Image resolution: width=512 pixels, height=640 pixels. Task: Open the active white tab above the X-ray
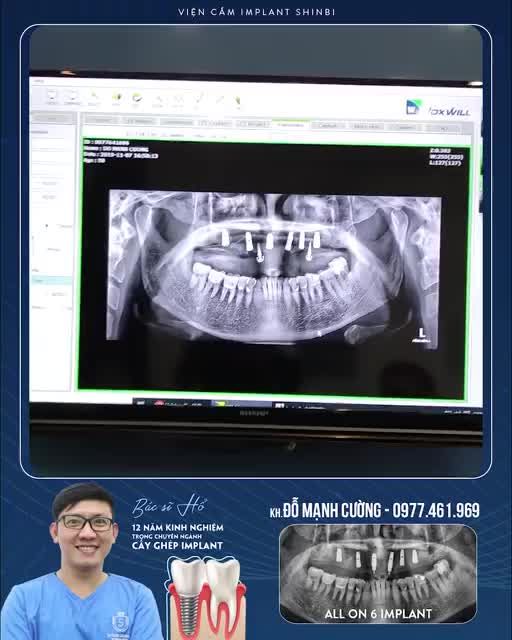290,124
